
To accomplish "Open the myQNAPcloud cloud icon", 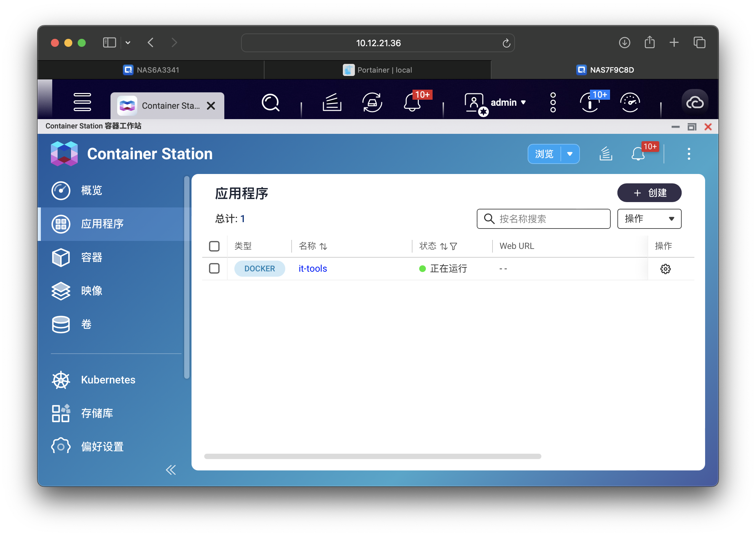I will 695,102.
